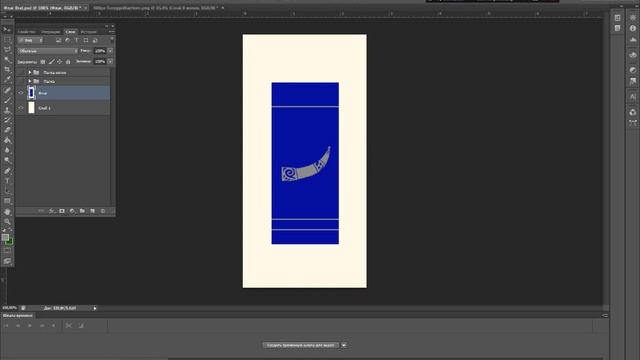Select the timeline panel tab
Viewport: 640px width, 360px height.
click(x=18, y=316)
